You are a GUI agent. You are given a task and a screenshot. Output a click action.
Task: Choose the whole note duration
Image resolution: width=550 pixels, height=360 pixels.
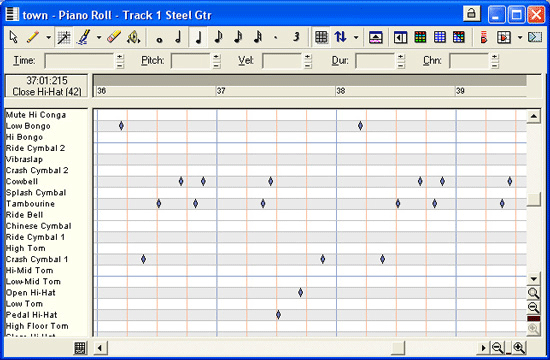click(159, 37)
